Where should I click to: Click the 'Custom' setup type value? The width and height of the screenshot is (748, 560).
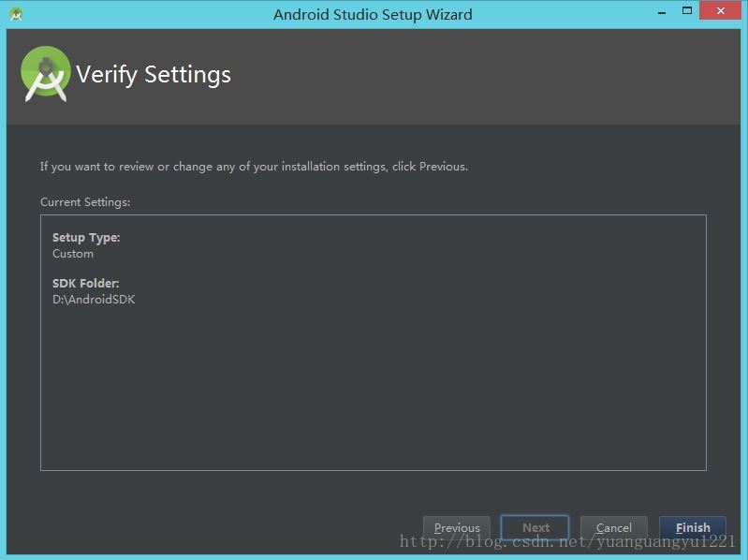pos(73,254)
